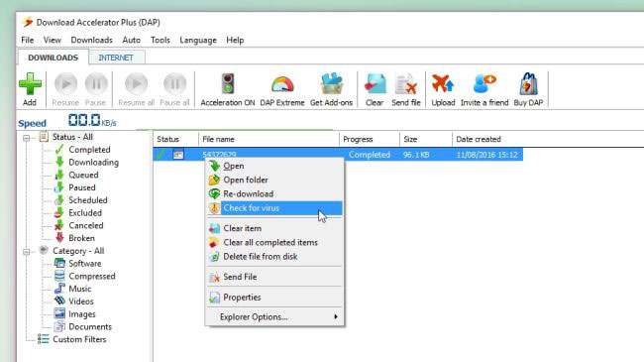Collapse the Status - All tree node

[x=27, y=138]
